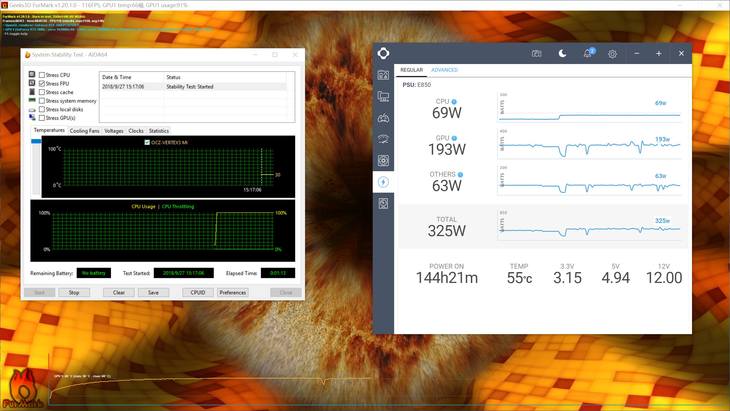Image resolution: width=730 pixels, height=411 pixels.
Task: Click the TOTAL 325W reading
Action: [x=446, y=230]
